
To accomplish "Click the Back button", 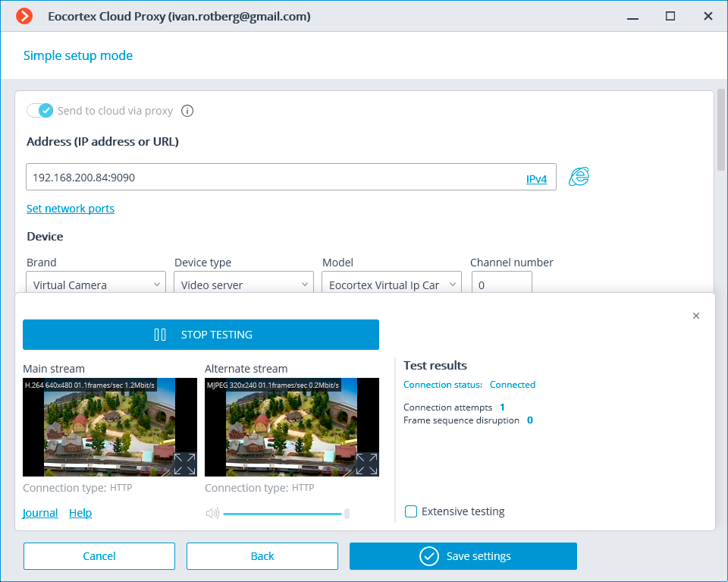I will [x=262, y=555].
